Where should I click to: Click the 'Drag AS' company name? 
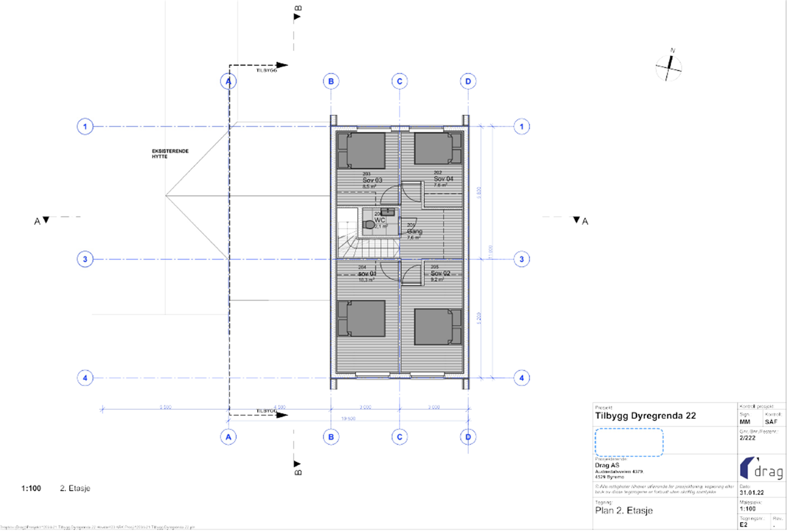[607, 465]
